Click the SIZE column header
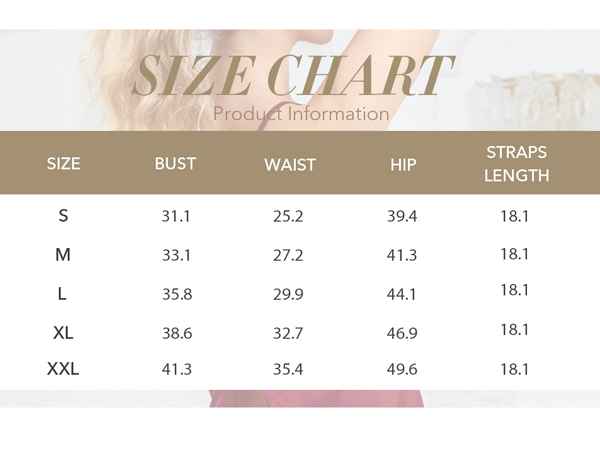Viewport: 600px width, 450px height. [64, 164]
